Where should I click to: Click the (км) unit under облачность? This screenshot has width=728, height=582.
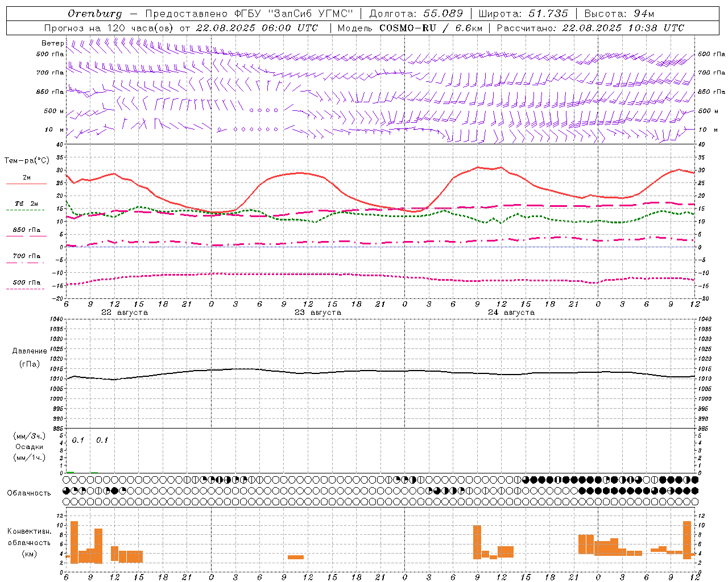pos(30,554)
